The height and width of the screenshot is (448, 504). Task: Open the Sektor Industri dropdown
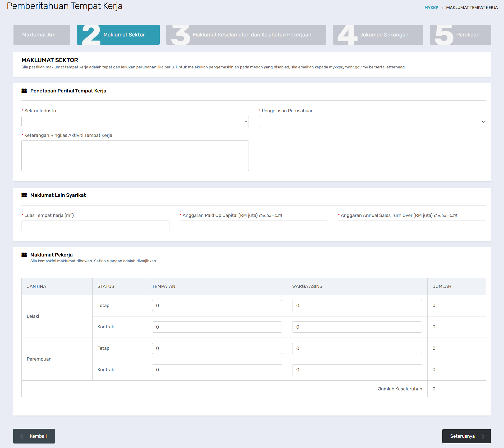coord(135,122)
